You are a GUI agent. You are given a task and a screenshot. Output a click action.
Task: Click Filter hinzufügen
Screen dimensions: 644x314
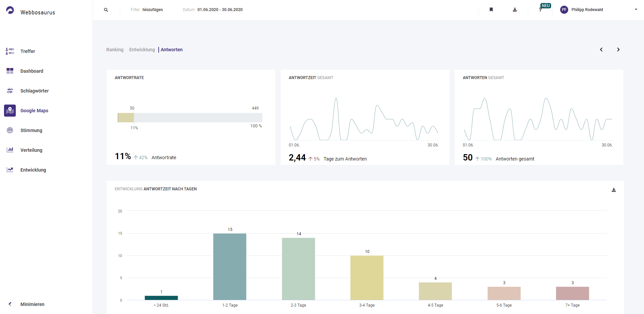click(x=147, y=10)
